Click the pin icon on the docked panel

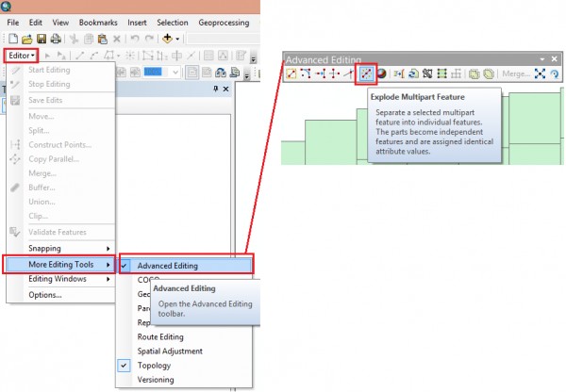tap(216, 89)
